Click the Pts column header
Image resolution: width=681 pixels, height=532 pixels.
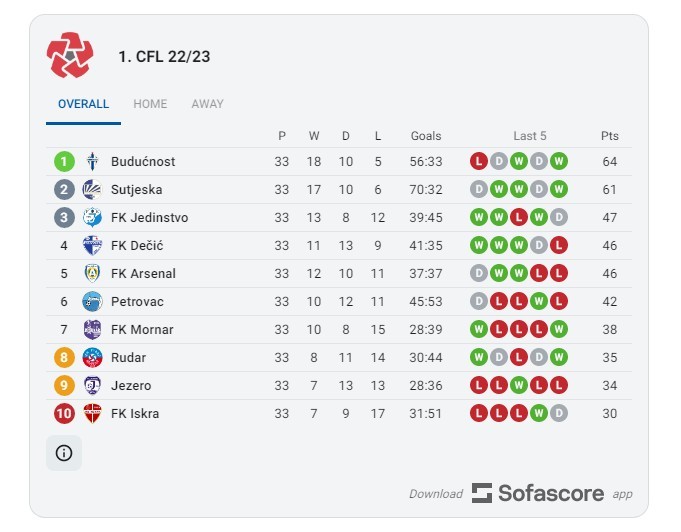pyautogui.click(x=609, y=136)
